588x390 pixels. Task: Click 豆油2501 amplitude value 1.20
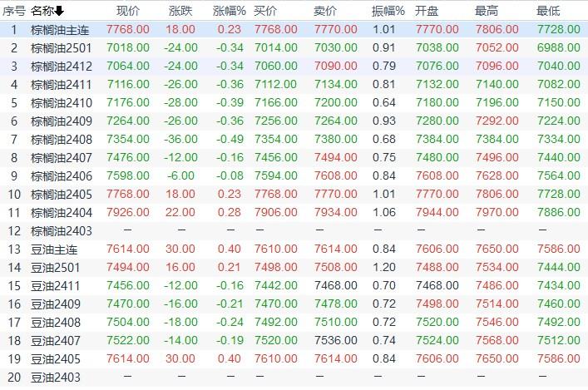point(384,268)
